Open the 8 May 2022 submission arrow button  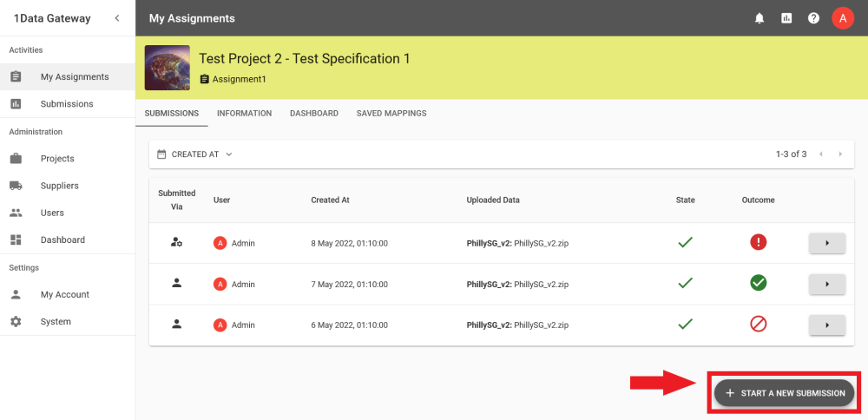click(x=827, y=243)
